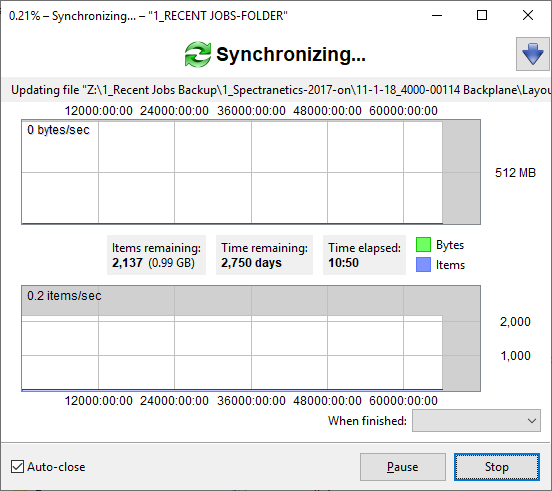Image resolution: width=552 pixels, height=491 pixels.
Task: Click the Items remaining statistic box
Action: tap(156, 255)
